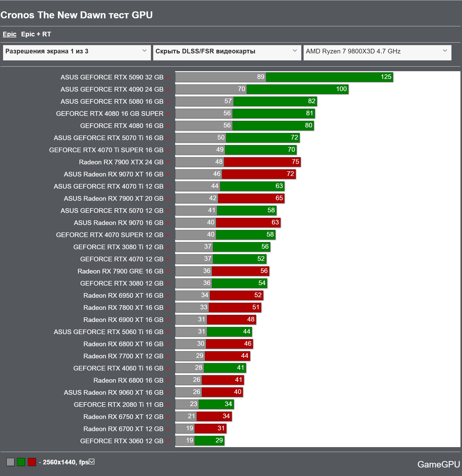This screenshot has height=476, width=462.
Task: Click the green 125 fps bar of RTX 5090
Action: tap(329, 77)
